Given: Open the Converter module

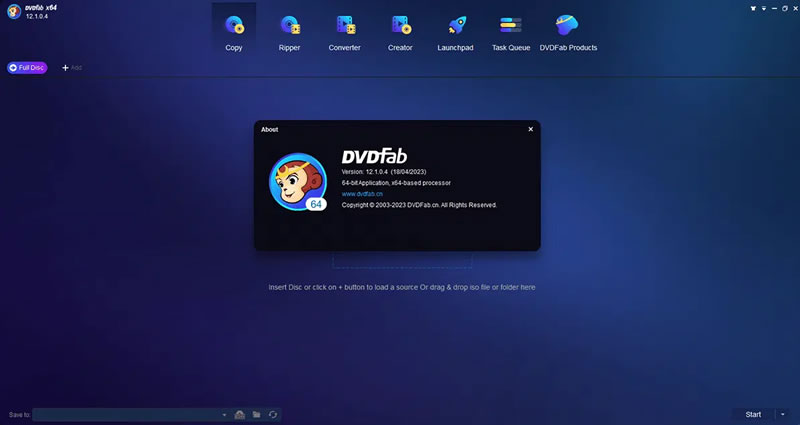Looking at the screenshot, I should [x=344, y=33].
